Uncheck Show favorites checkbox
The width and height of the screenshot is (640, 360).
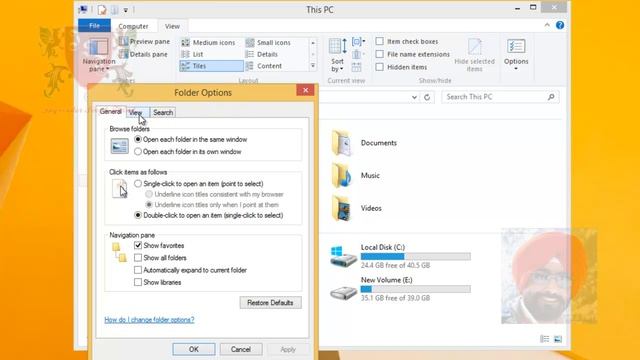point(138,245)
